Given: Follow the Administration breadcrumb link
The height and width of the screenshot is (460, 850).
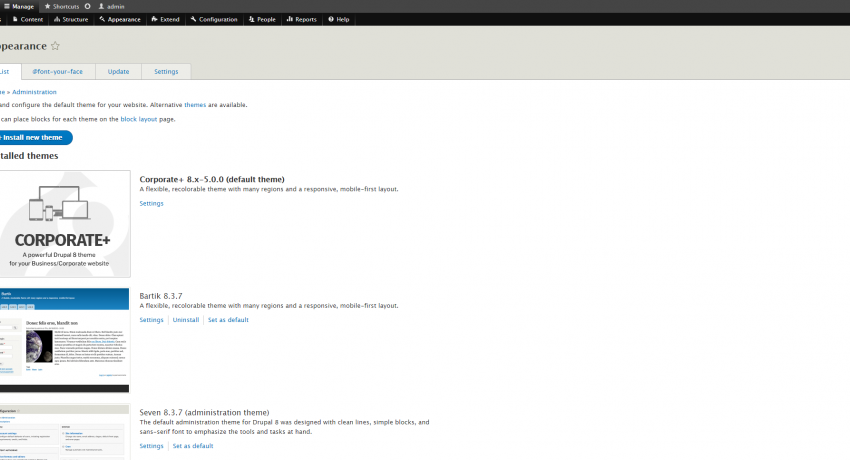Looking at the screenshot, I should pyautogui.click(x=34, y=92).
